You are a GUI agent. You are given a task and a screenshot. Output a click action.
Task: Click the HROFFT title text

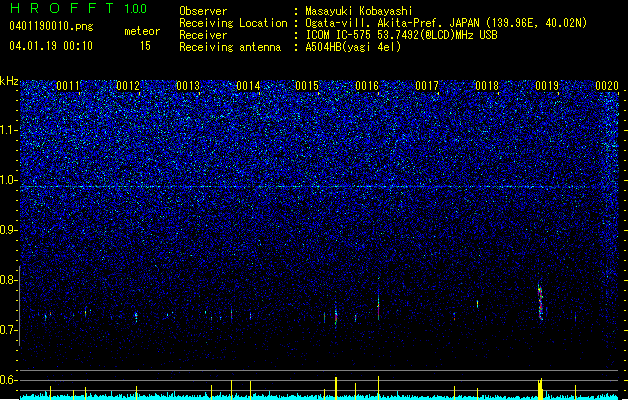tap(62, 8)
